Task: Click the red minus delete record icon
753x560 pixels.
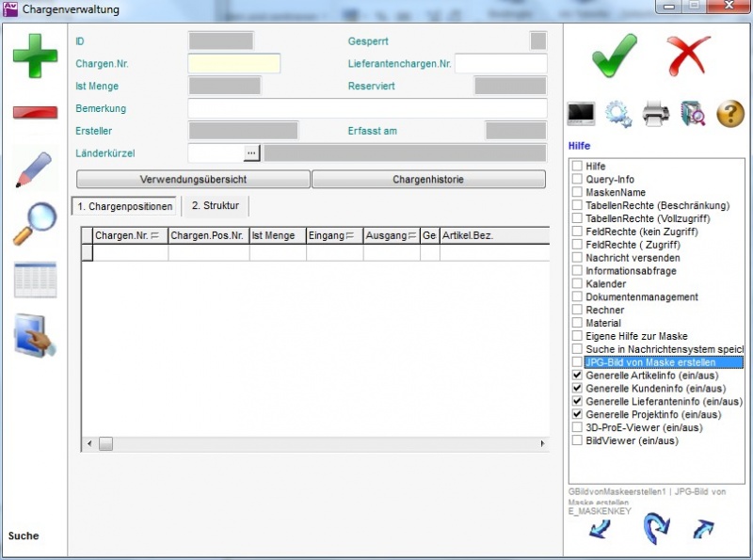Action: (35, 113)
